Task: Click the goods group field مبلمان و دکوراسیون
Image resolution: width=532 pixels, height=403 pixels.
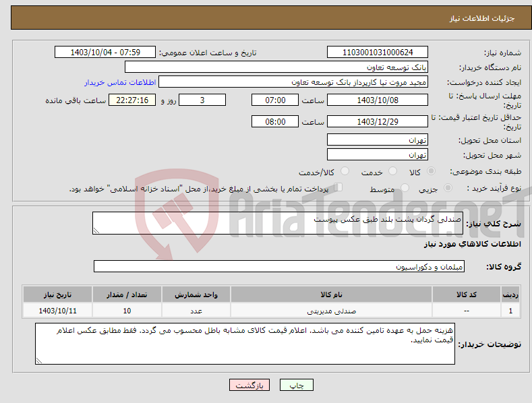Action: tap(279, 267)
